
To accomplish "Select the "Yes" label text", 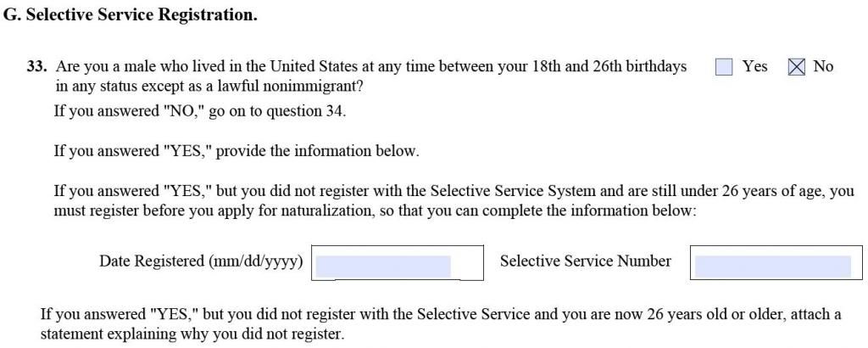I will tap(755, 66).
